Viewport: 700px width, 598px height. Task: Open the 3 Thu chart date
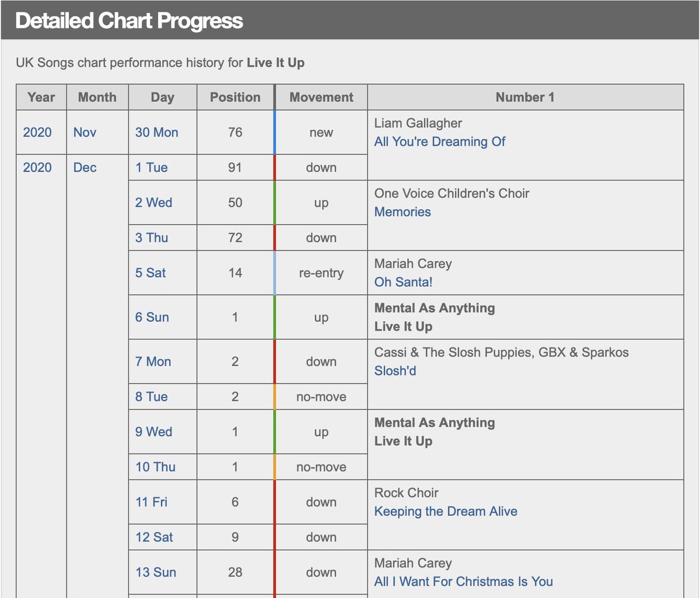[152, 238]
